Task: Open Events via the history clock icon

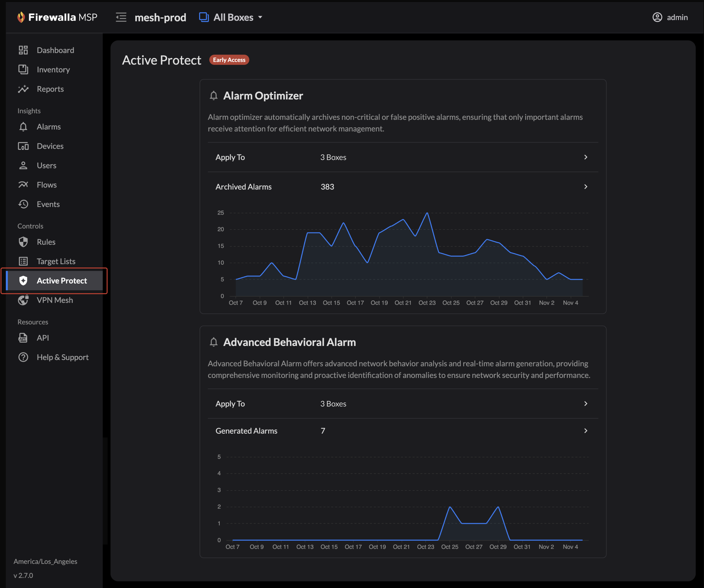Action: tap(23, 204)
